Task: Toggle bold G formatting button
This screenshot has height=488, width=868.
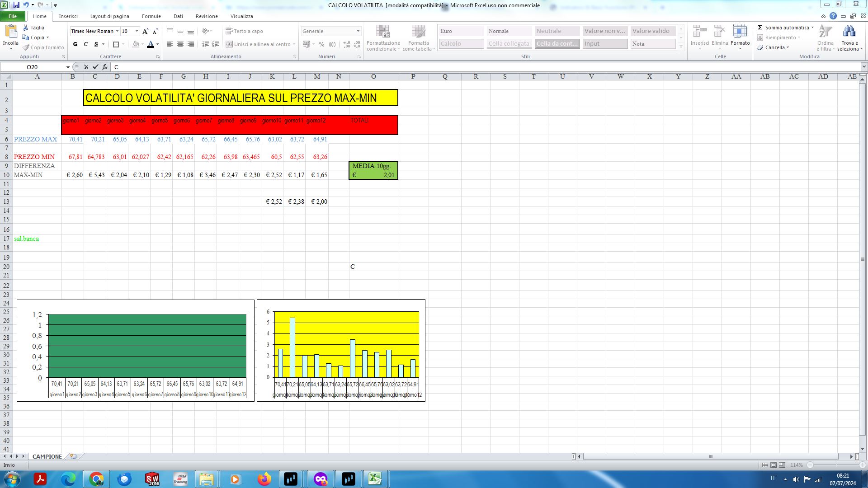Action: click(x=75, y=44)
